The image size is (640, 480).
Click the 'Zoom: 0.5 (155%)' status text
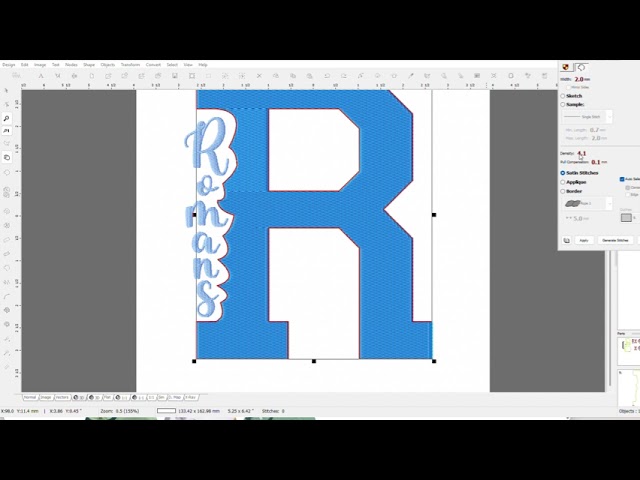(120, 411)
